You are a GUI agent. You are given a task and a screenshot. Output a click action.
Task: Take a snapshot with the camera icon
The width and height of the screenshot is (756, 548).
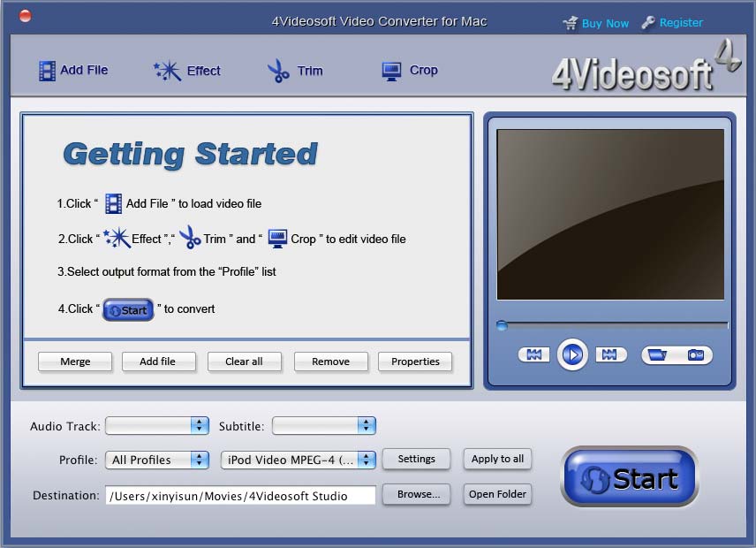pos(696,354)
